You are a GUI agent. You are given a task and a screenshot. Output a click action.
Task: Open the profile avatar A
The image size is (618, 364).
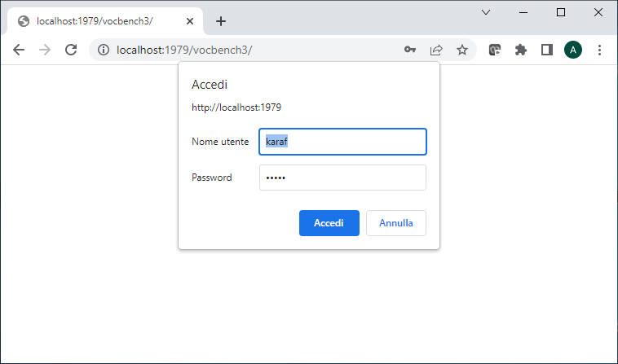coord(572,50)
